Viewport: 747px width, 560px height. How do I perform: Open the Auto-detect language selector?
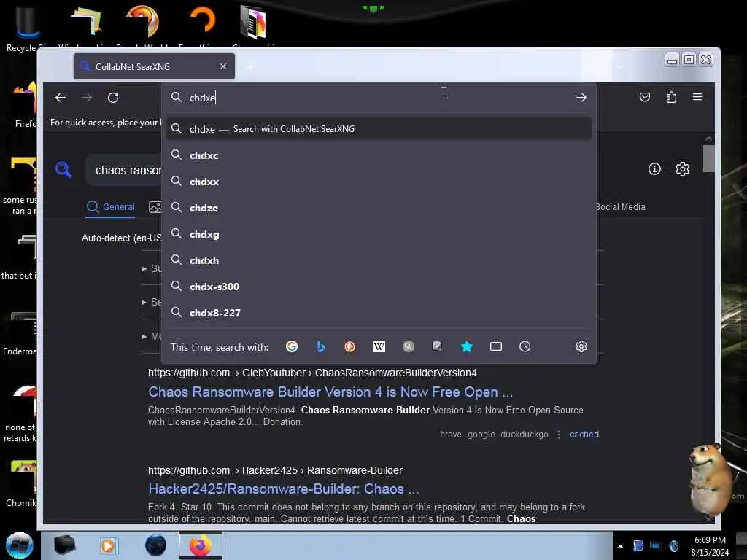coord(122,238)
